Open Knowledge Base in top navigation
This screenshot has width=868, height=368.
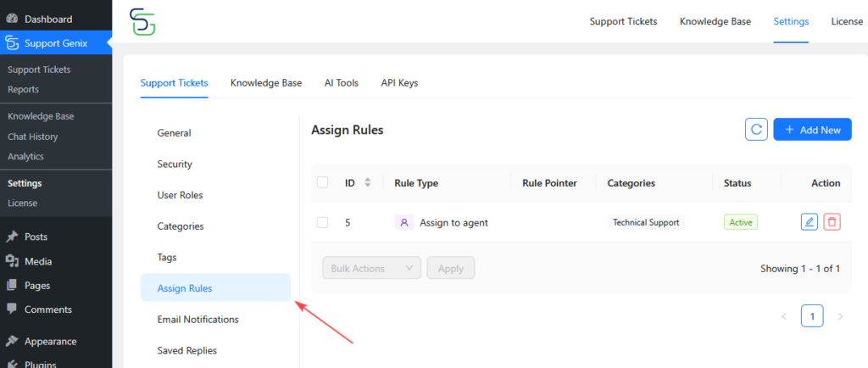click(715, 21)
